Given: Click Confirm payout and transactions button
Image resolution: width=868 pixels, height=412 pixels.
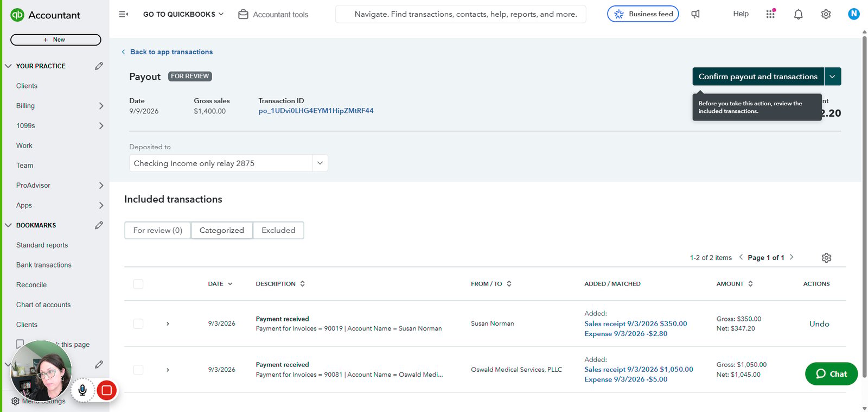Looking at the screenshot, I should click(x=758, y=77).
